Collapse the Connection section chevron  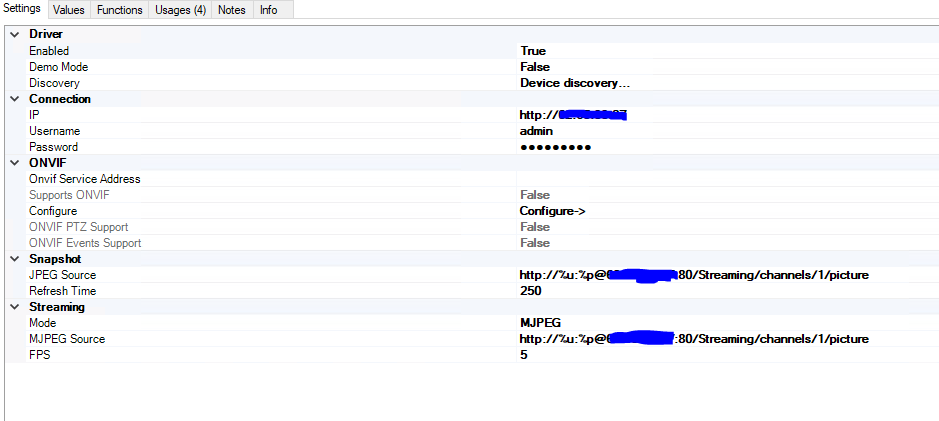click(14, 99)
